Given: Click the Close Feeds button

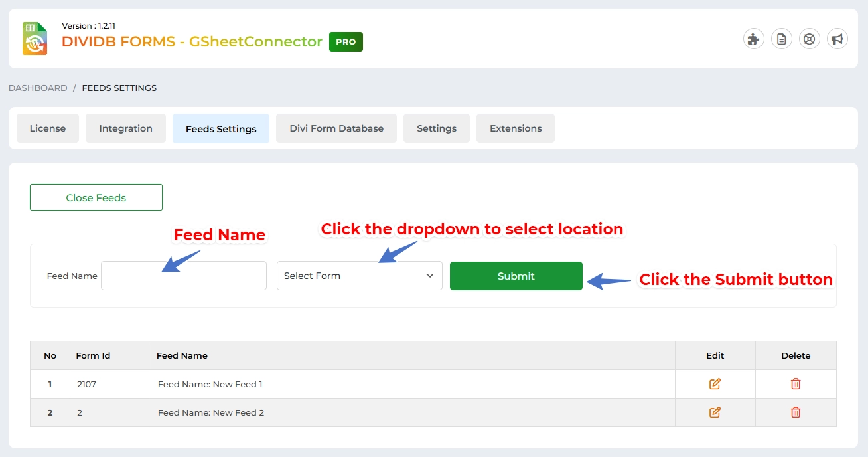Looking at the screenshot, I should 96,197.
